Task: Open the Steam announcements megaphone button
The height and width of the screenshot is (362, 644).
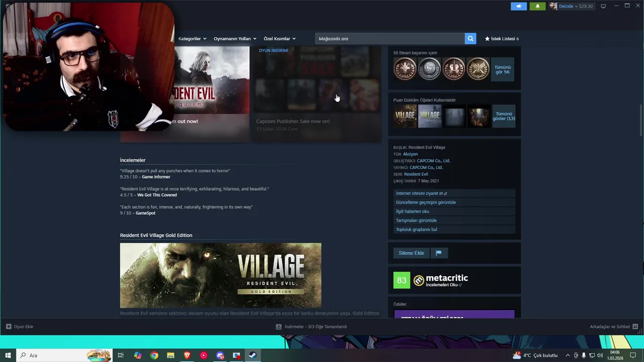Action: tap(519, 6)
